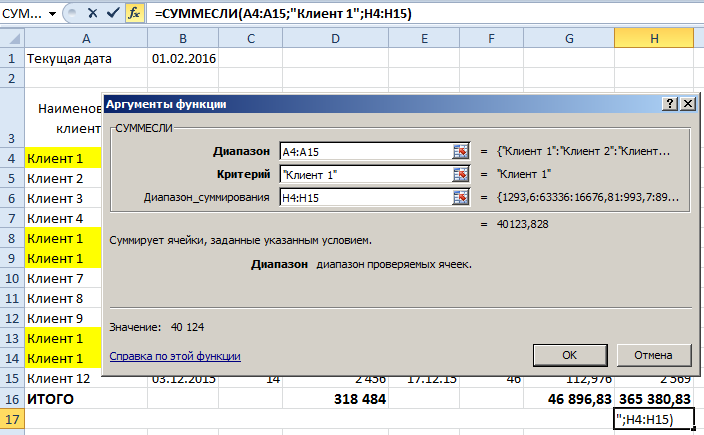Select column E header
This screenshot has height=435, width=704.
(424, 39)
